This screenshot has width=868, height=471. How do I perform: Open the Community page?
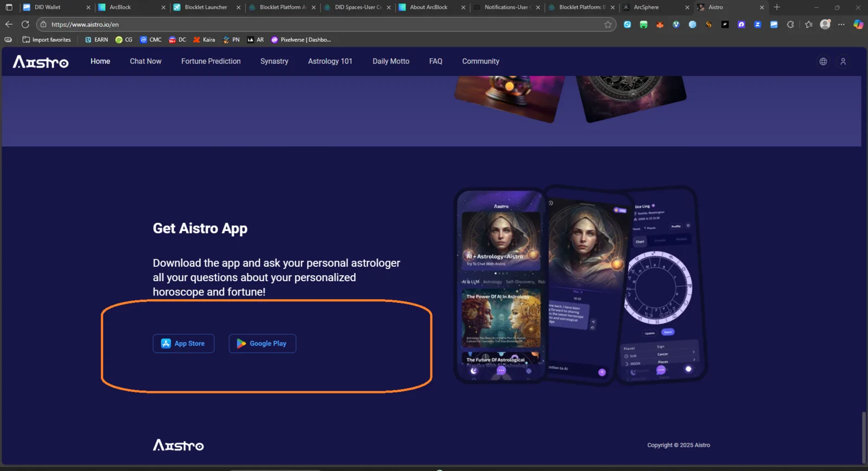point(481,61)
